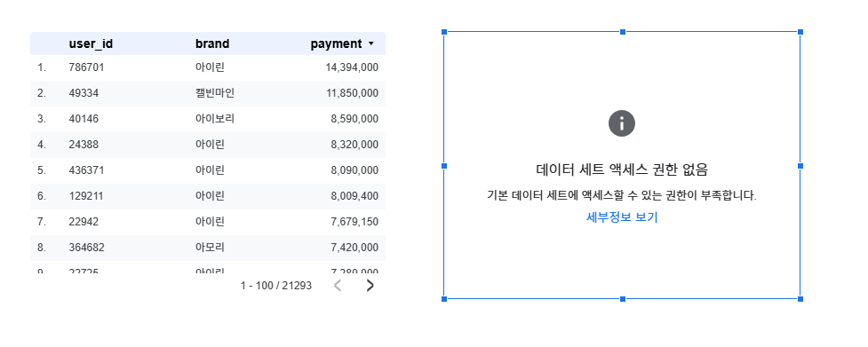The height and width of the screenshot is (347, 868).
Task: Click payment value 8,320,000
Action: tap(354, 145)
